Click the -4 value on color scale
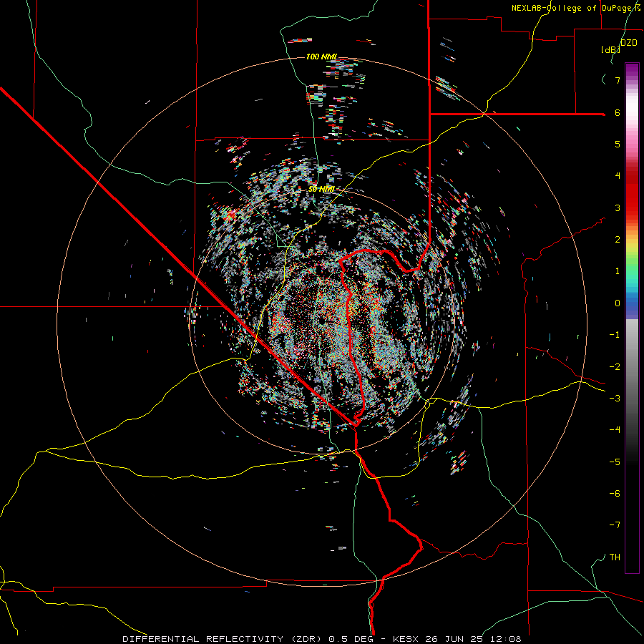Image resolution: width=644 pixels, height=644 pixels. tap(615, 430)
